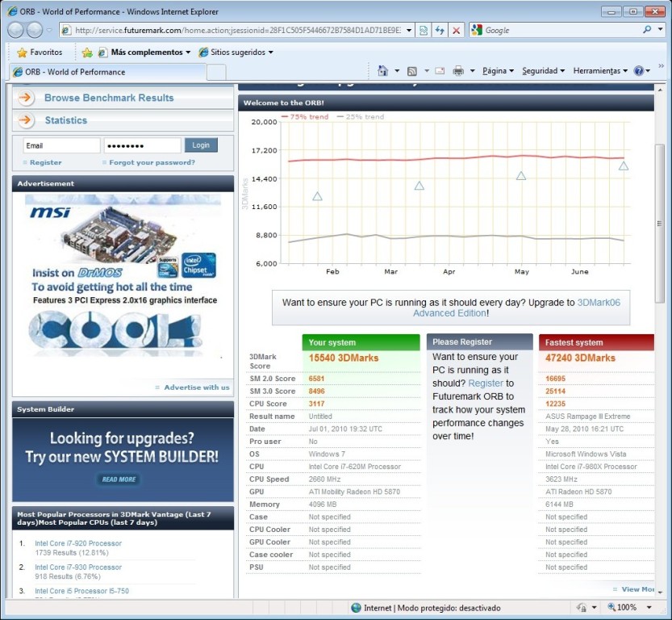Click READ MORE on System Builder banner
This screenshot has height=620, width=672.
point(119,480)
